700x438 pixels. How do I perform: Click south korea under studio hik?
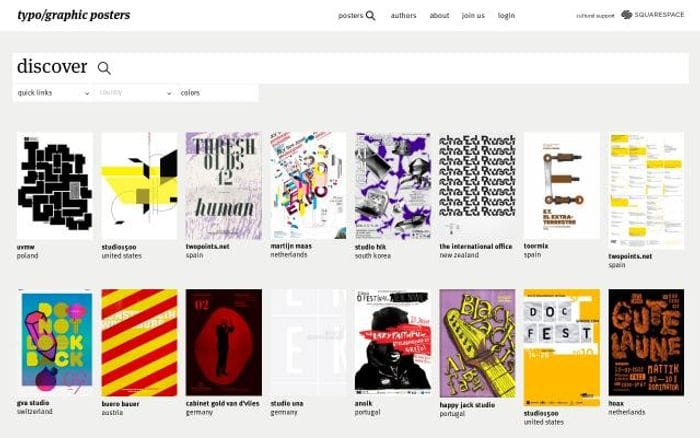click(372, 256)
